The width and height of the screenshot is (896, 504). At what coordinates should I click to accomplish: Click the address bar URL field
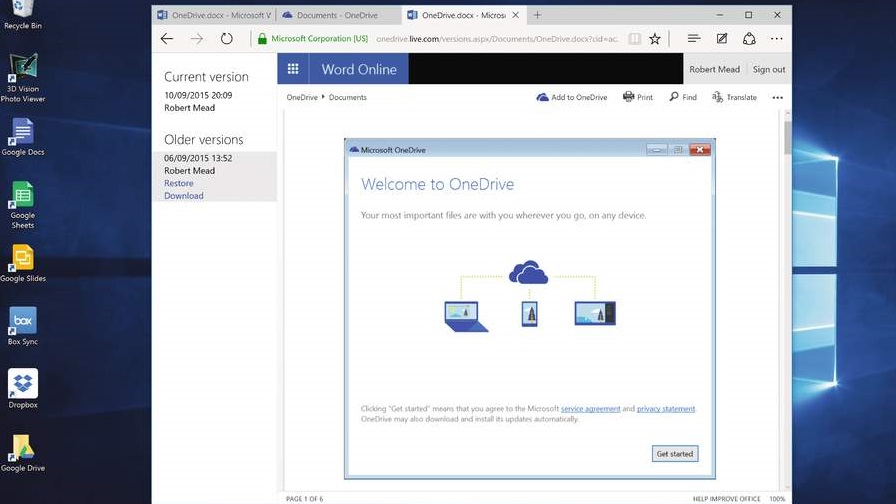[x=497, y=39]
